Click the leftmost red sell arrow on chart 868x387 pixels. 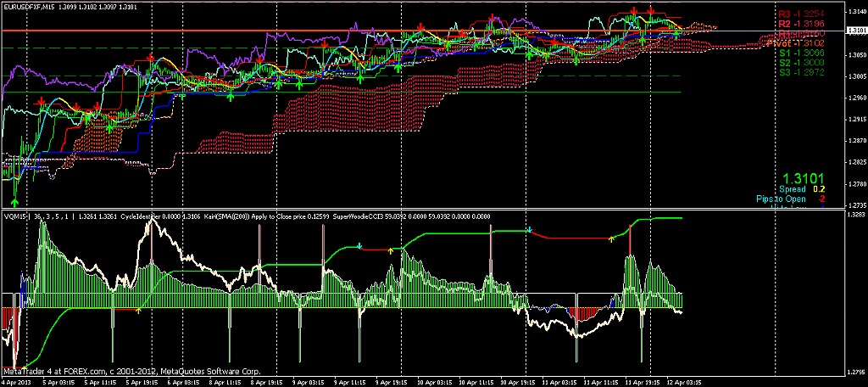[42, 101]
